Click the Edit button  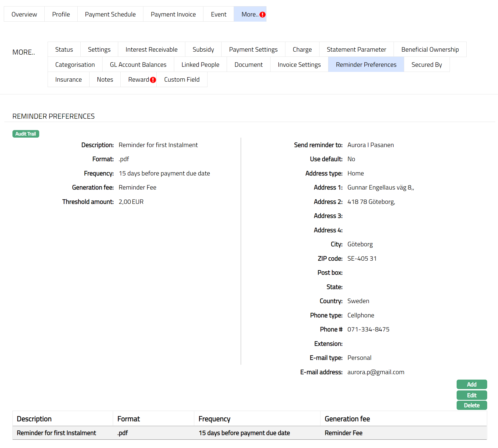point(471,395)
